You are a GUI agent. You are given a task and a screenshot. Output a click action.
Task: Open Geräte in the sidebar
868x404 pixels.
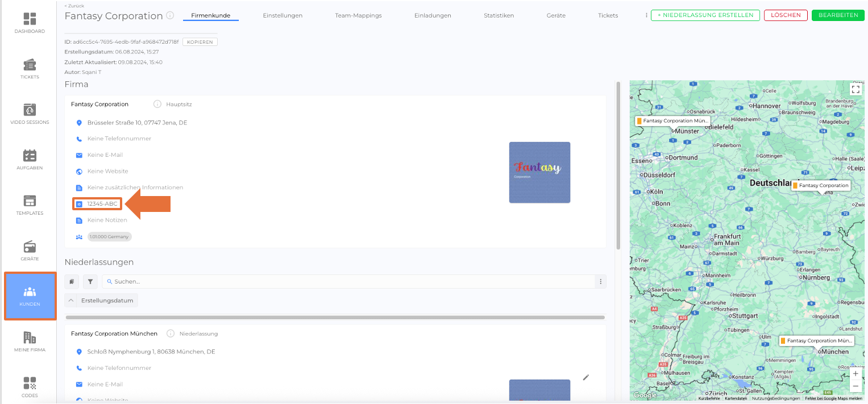point(30,250)
